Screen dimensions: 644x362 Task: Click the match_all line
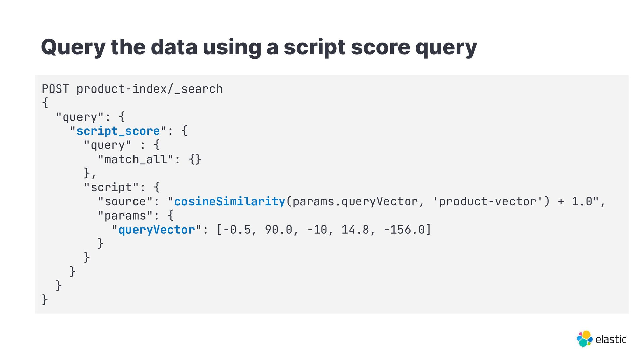pyautogui.click(x=150, y=159)
